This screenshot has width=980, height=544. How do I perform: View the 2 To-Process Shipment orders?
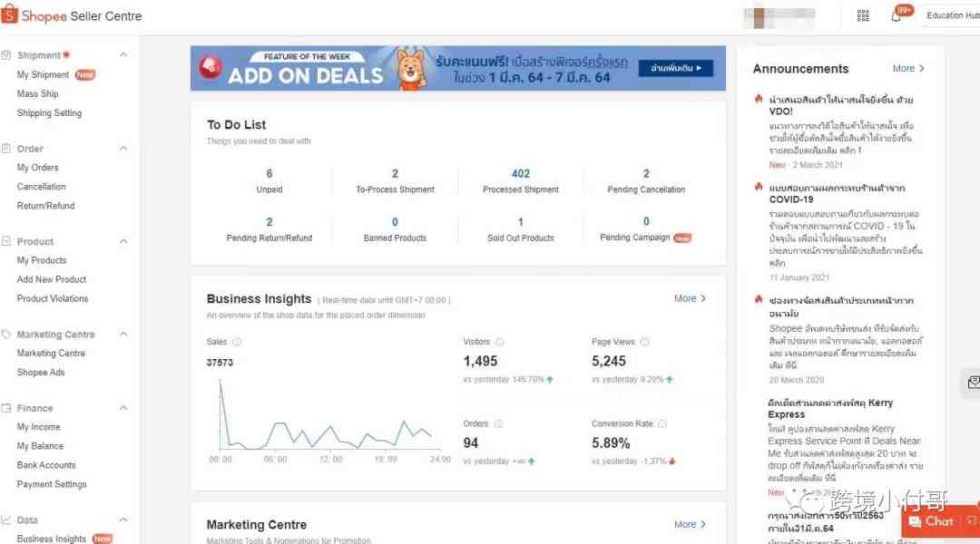point(395,180)
